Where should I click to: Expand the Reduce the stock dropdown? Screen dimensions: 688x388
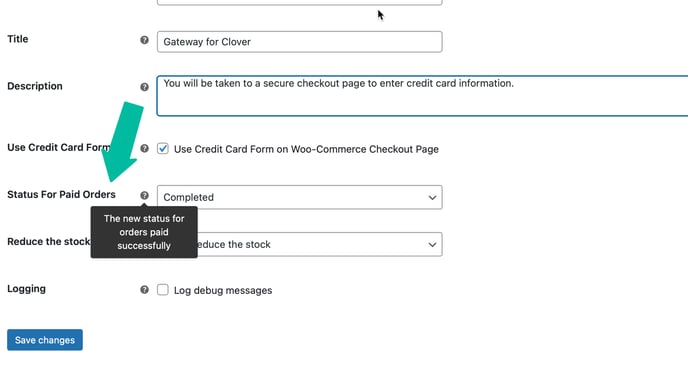[x=300, y=244]
